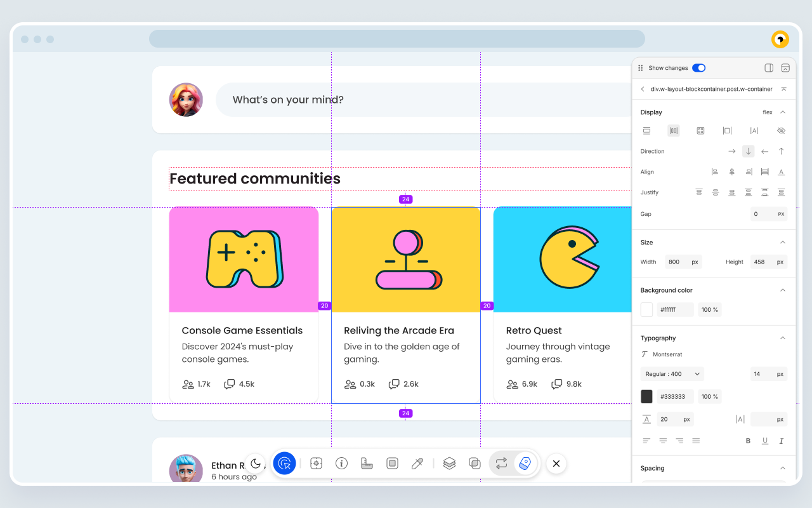This screenshot has width=812, height=508.
Task: Click the back chevron beside the selector breadcrumb
Action: click(x=643, y=89)
